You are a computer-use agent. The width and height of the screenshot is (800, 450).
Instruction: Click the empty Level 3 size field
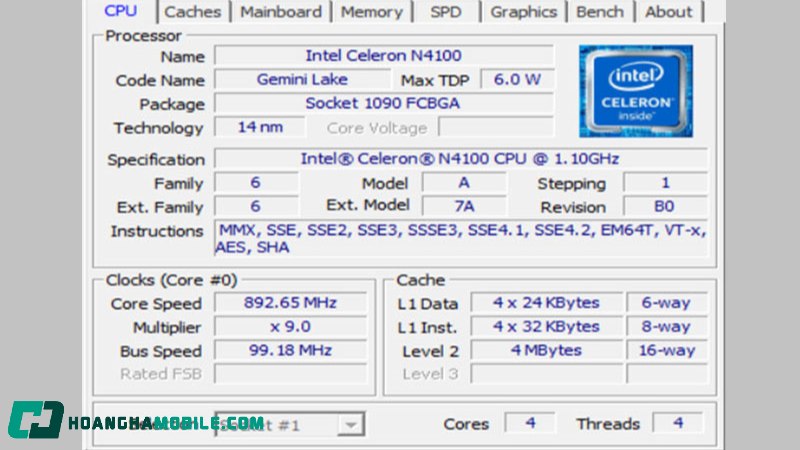[546, 374]
